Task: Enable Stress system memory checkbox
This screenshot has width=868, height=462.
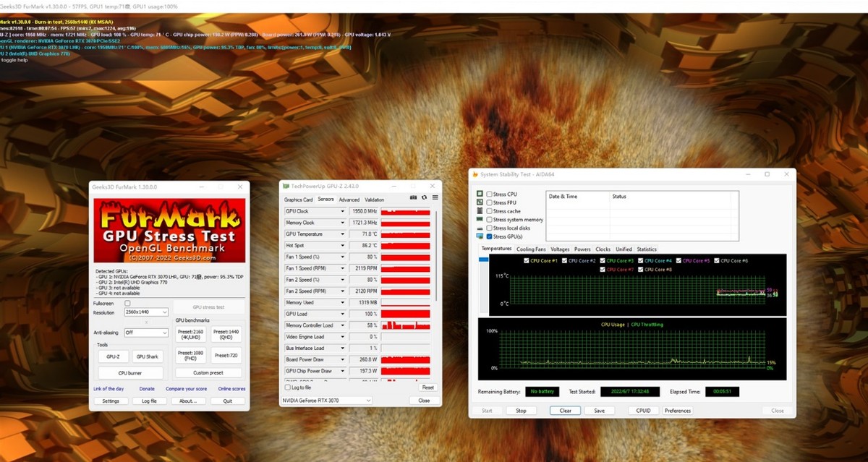Action: tap(490, 219)
